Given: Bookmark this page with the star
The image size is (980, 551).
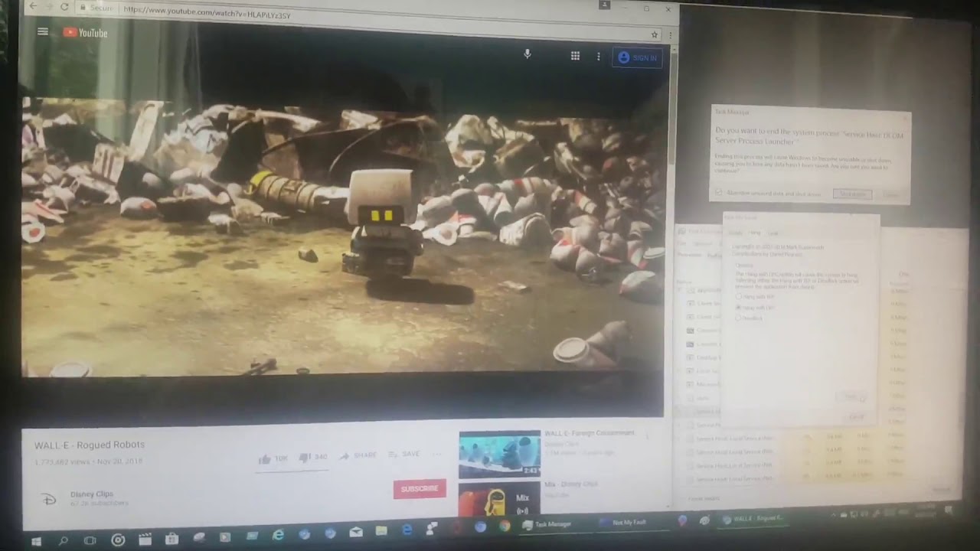Looking at the screenshot, I should click(x=654, y=34).
